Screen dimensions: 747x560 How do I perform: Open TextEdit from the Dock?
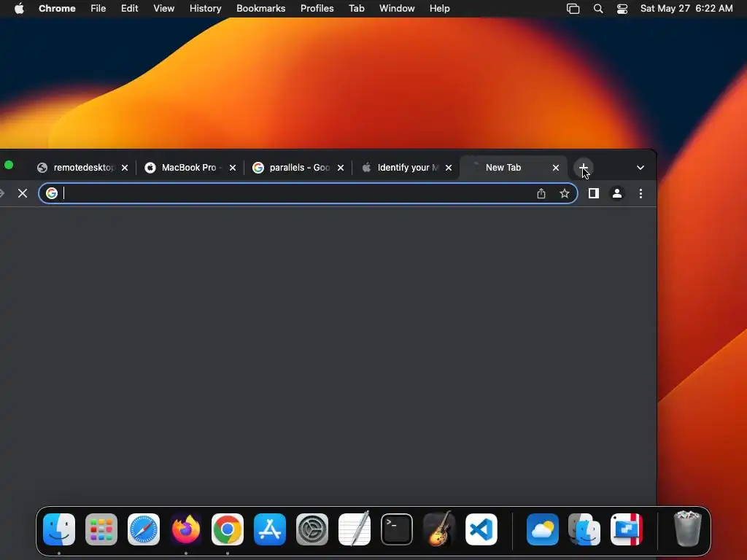pyautogui.click(x=355, y=528)
